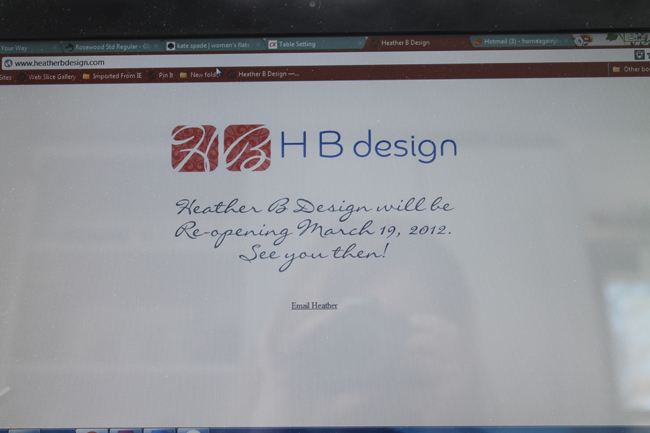Click the Pin It bookmarklet
The height and width of the screenshot is (433, 650).
click(x=161, y=75)
